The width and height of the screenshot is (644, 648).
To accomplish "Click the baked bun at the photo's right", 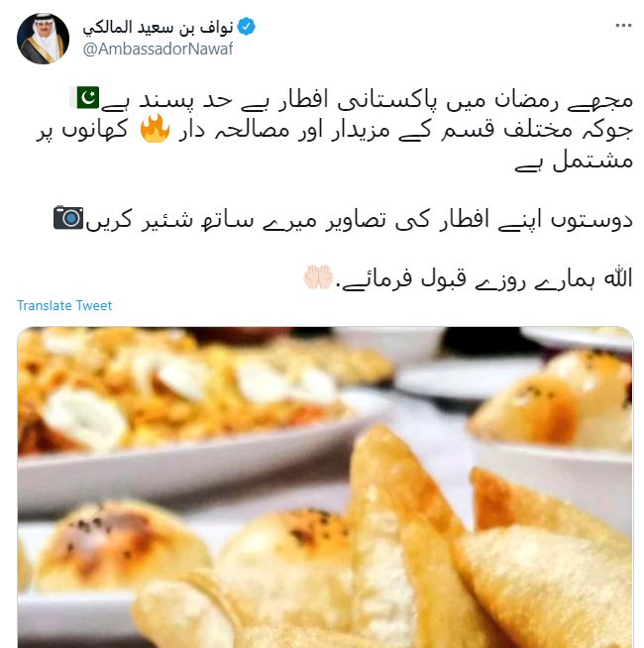I will coord(554,401).
